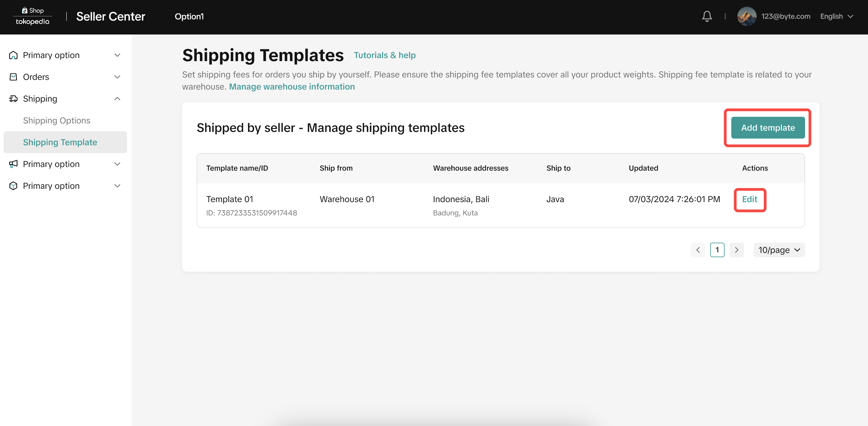
Task: Click the user avatar picture
Action: (x=746, y=16)
